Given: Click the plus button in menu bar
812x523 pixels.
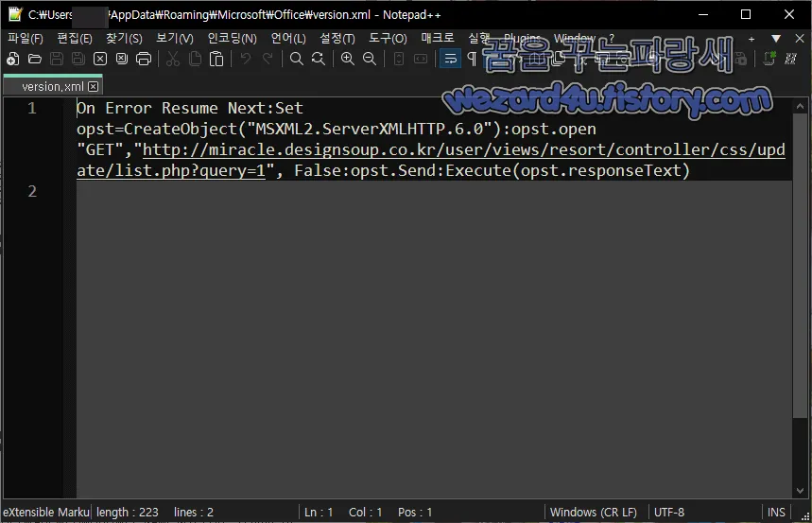Looking at the screenshot, I should [x=752, y=39].
